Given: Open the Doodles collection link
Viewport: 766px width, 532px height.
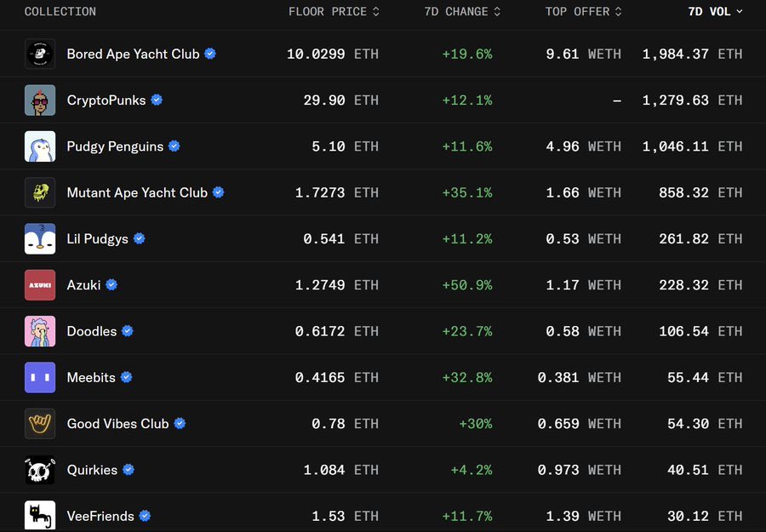Looking at the screenshot, I should (92, 331).
